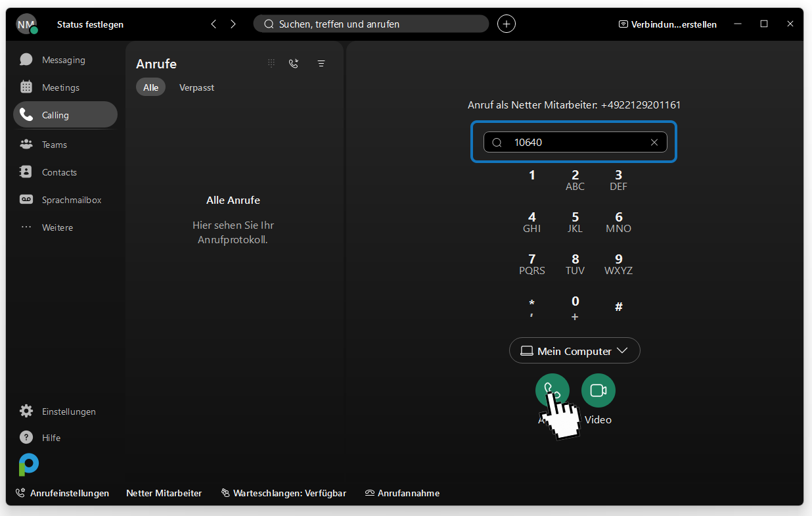Screen dimensions: 812x516
Task: Navigate back with the left arrow
Action: tap(214, 24)
